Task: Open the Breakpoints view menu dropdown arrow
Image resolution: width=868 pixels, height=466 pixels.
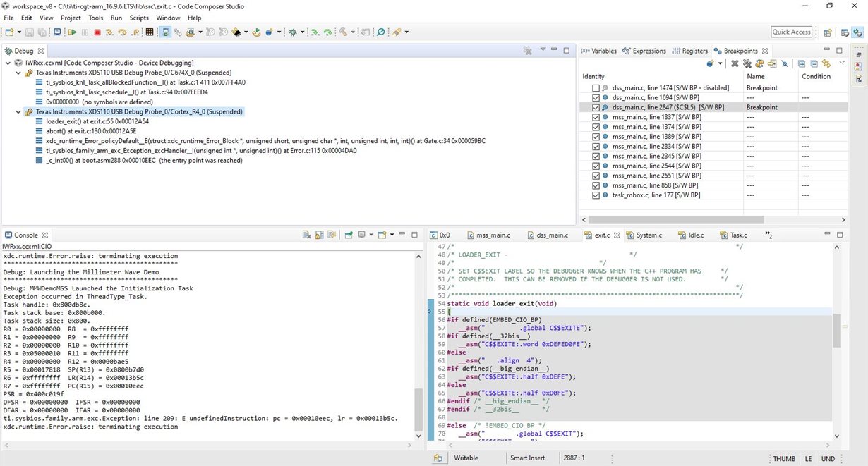Action: pyautogui.click(x=841, y=63)
